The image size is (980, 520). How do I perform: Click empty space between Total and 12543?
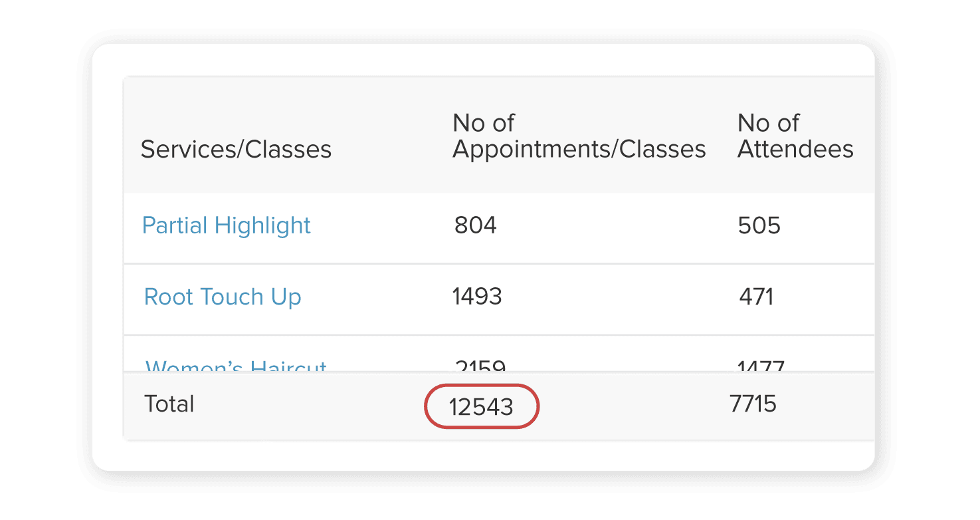pos(306,406)
